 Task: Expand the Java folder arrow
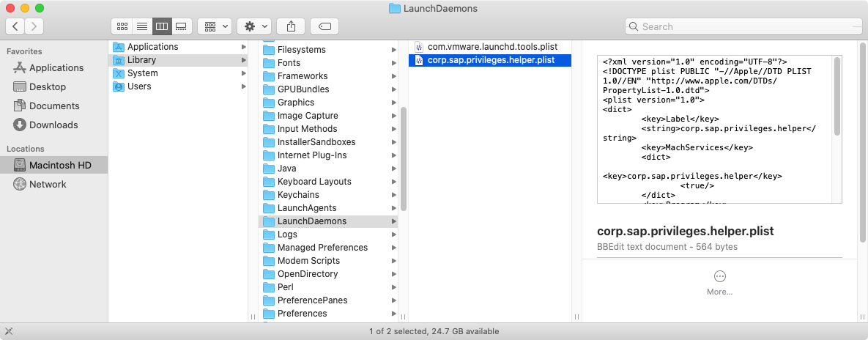pyautogui.click(x=393, y=169)
